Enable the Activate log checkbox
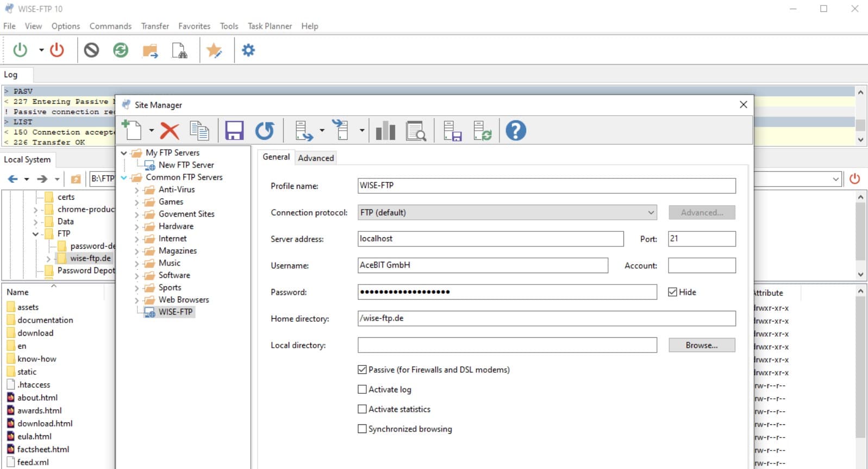Viewport: 868px width, 469px height. pyautogui.click(x=362, y=389)
